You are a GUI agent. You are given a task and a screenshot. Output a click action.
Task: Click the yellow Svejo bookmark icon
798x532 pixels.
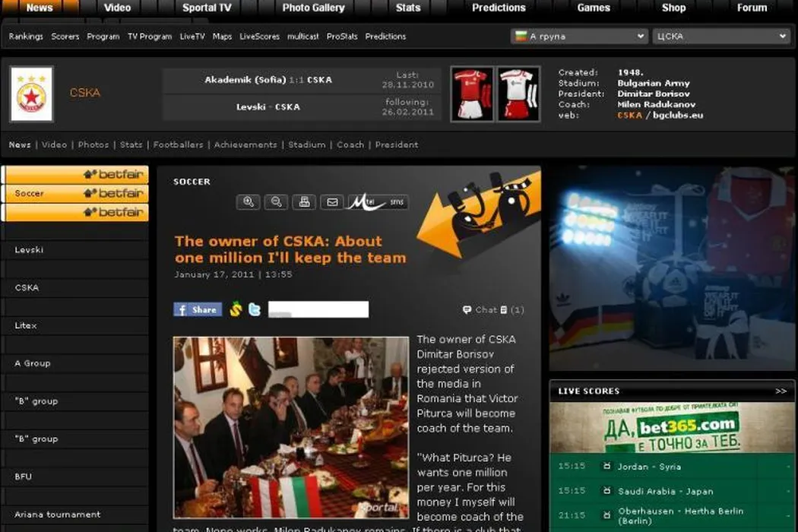pyautogui.click(x=236, y=309)
